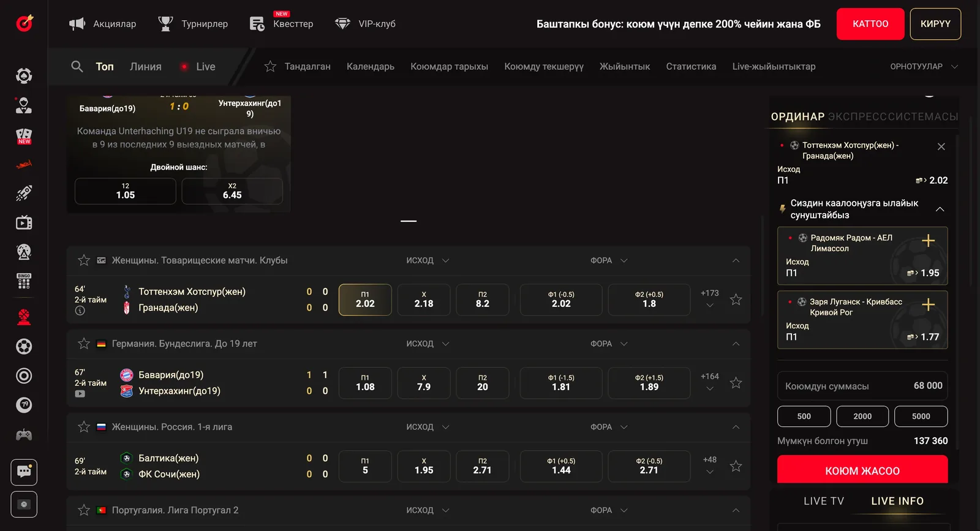Favorite the Португалия. Лига Португал 2 league
Viewport: 980px width, 531px height.
(84, 510)
